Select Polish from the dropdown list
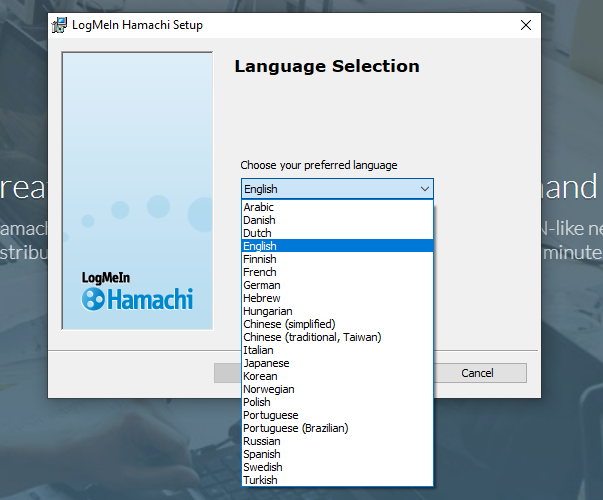The width and height of the screenshot is (603, 500). [337, 402]
